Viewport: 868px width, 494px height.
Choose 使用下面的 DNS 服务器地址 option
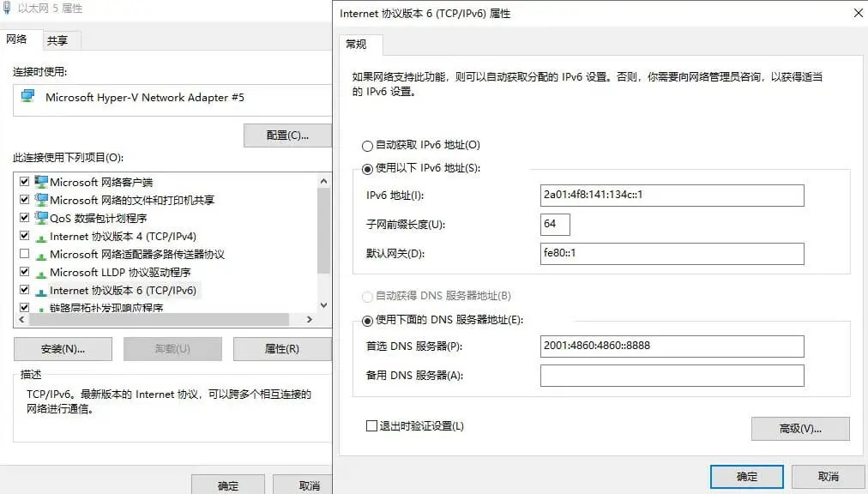pos(368,321)
